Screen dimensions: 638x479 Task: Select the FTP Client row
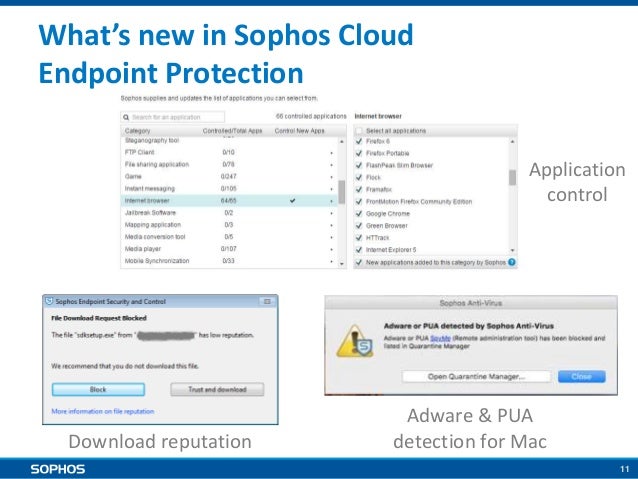pos(229,152)
